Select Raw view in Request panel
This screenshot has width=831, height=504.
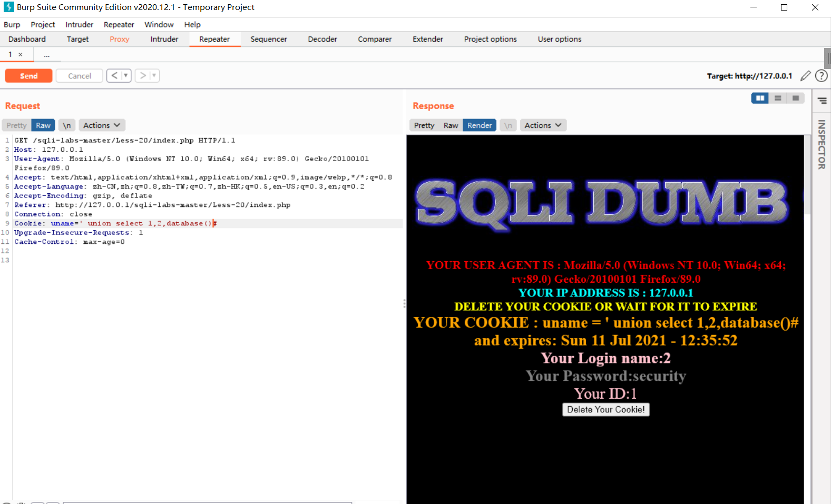coord(43,125)
